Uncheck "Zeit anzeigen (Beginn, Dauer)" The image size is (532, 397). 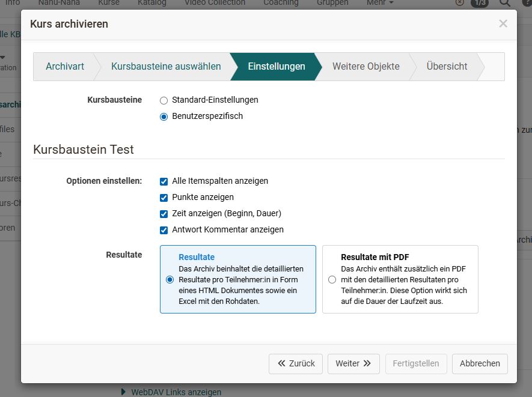164,213
